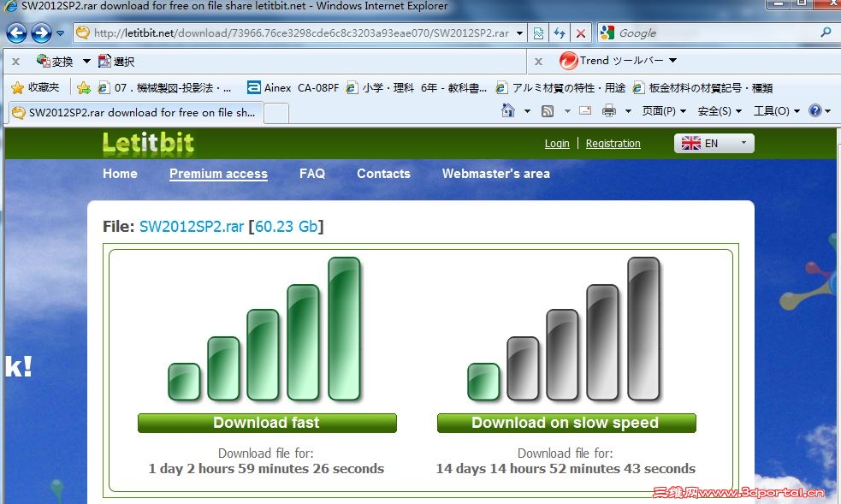Go to the Home nav item
This screenshot has height=504, width=841.
coord(120,174)
